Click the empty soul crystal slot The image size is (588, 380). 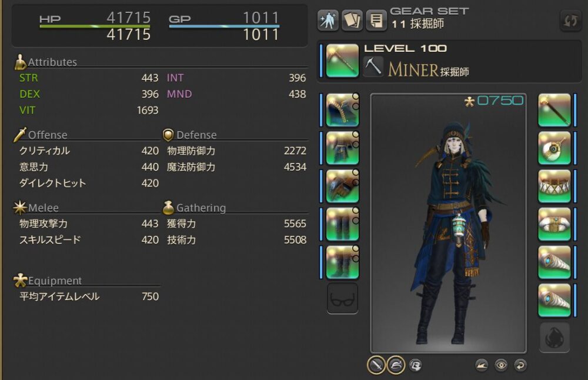pyautogui.click(x=554, y=337)
